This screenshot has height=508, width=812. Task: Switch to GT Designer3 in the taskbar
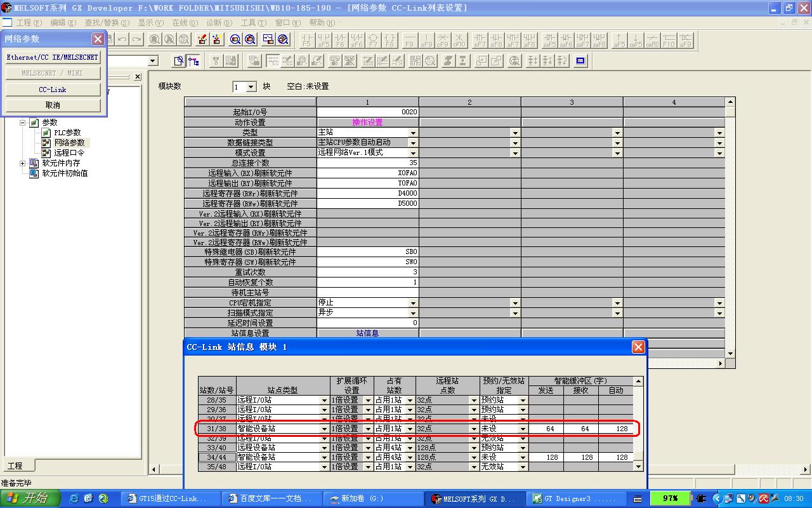pyautogui.click(x=571, y=498)
